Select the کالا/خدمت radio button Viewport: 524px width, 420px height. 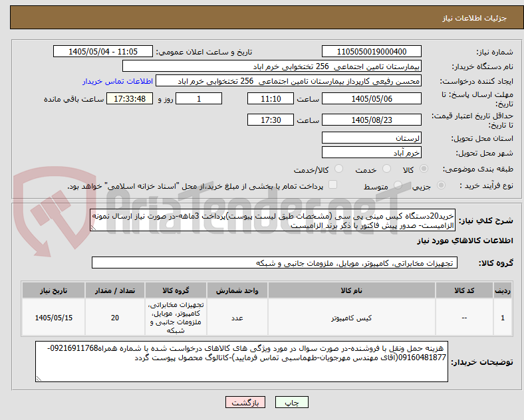pos(339,169)
